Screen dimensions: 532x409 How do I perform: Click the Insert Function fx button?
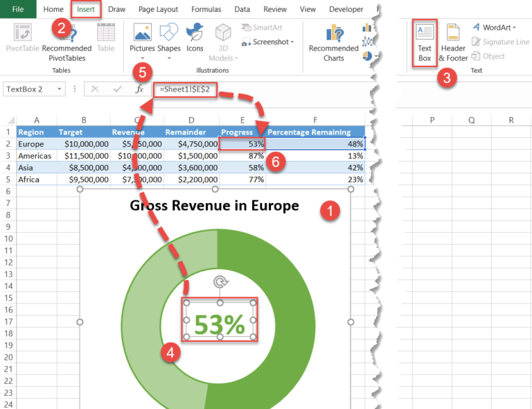(139, 89)
